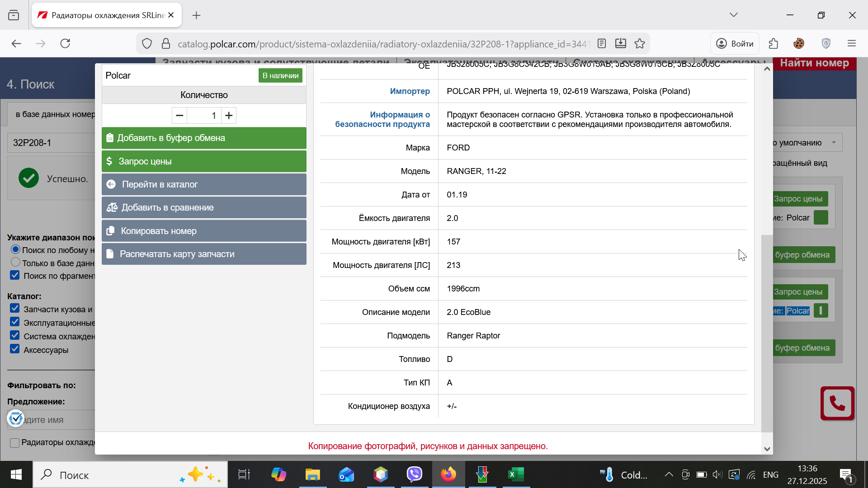Image resolution: width=868 pixels, height=488 pixels.
Task: Toggle 'Аксессуары' catalog checkbox
Action: click(x=15, y=349)
